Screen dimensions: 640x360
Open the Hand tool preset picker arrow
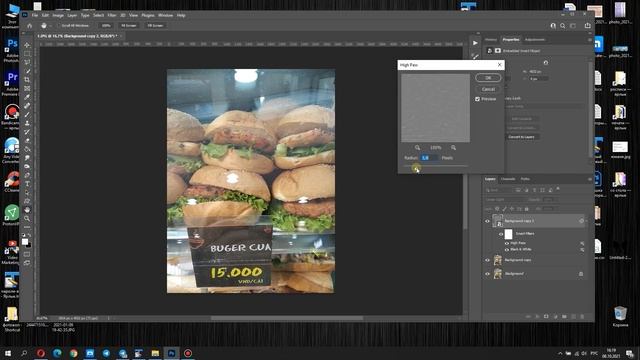(50, 26)
